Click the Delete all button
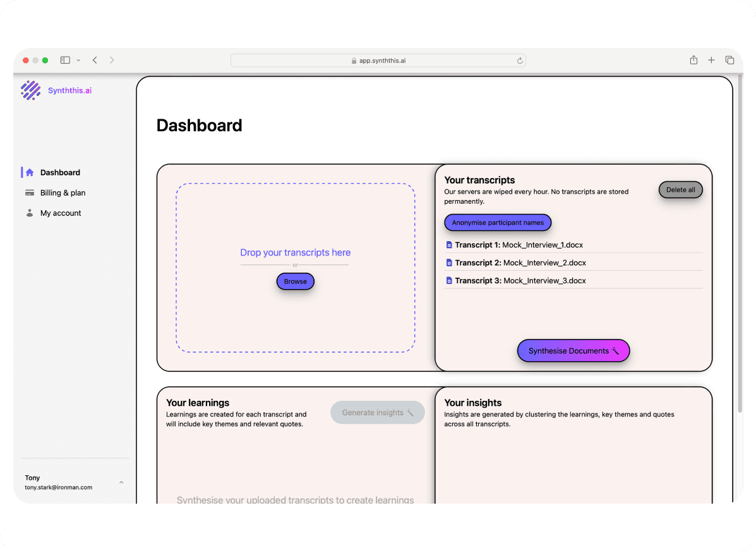Image resolution: width=756 pixels, height=551 pixels. 680,189
